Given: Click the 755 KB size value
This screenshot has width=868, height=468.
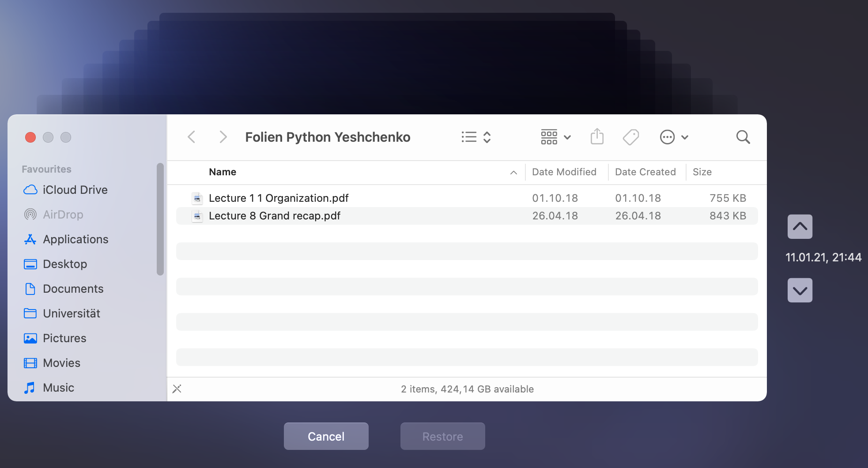Looking at the screenshot, I should pyautogui.click(x=728, y=198).
